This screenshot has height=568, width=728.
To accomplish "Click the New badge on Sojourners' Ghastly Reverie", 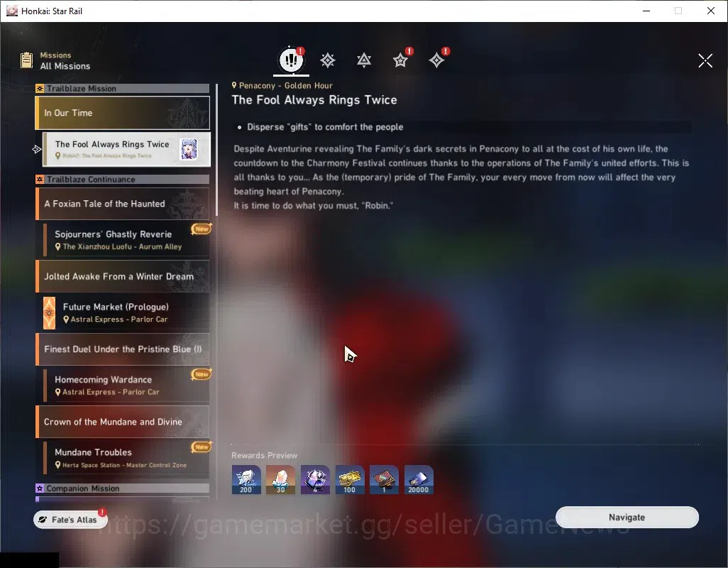I will pos(202,229).
